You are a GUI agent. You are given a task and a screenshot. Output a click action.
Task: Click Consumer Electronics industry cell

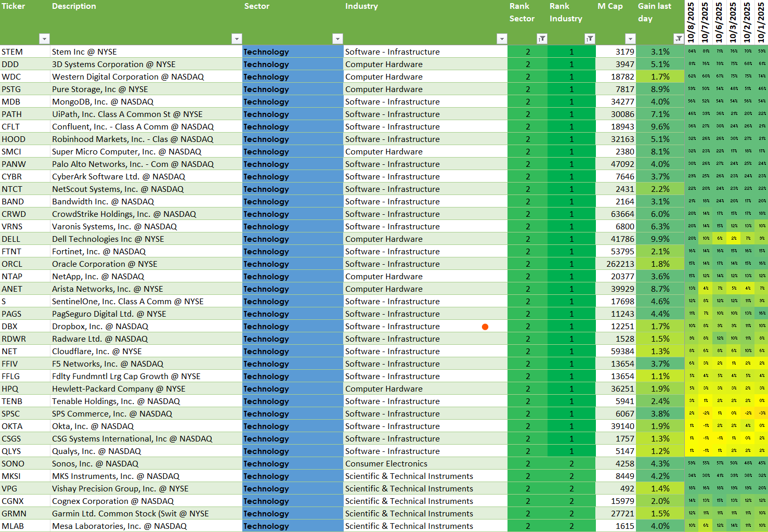(425, 463)
